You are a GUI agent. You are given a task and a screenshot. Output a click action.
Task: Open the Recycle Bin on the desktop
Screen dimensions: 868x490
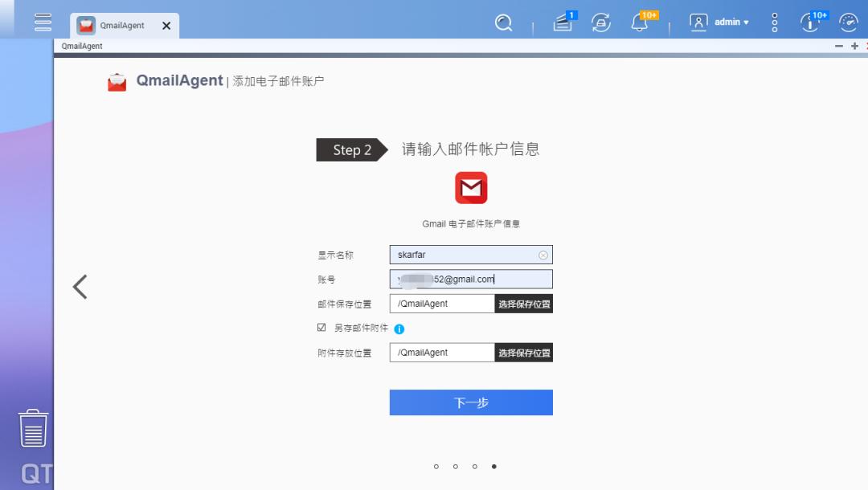click(32, 430)
